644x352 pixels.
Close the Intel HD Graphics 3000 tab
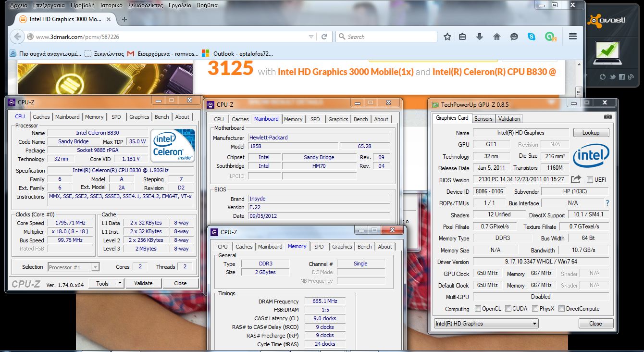tap(108, 19)
